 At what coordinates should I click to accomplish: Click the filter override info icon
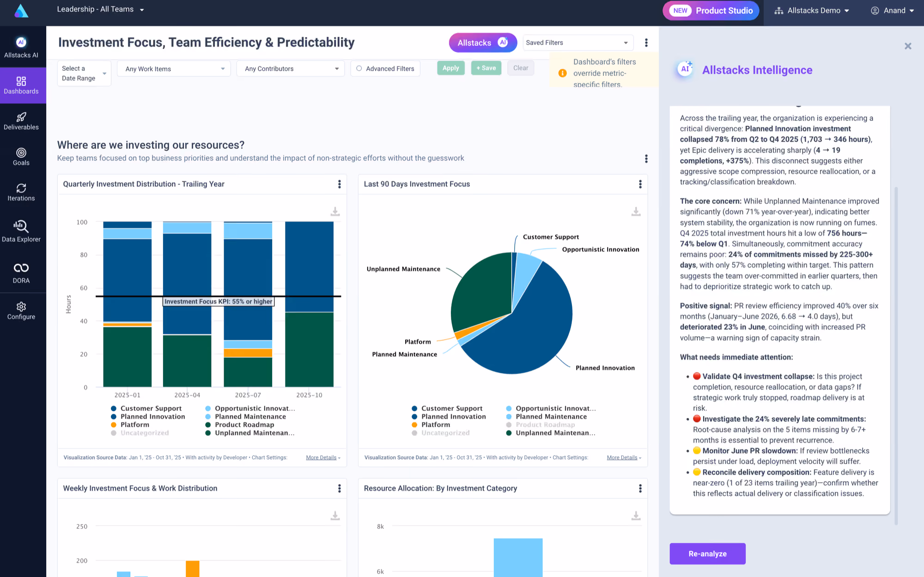[562, 73]
